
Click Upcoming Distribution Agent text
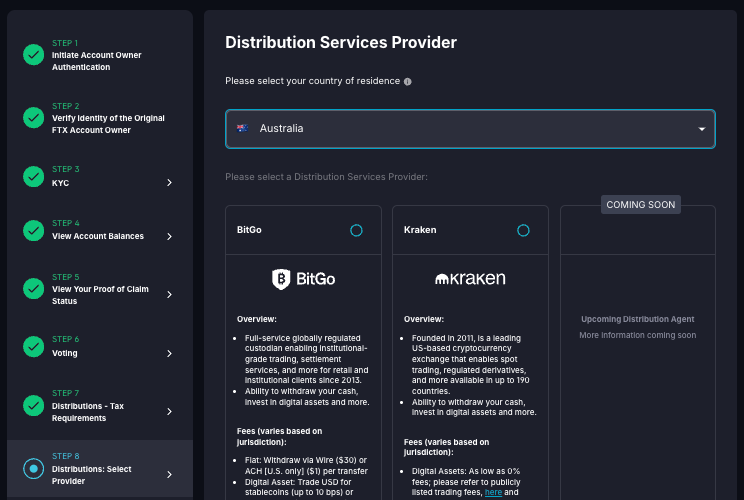pyautogui.click(x=638, y=319)
